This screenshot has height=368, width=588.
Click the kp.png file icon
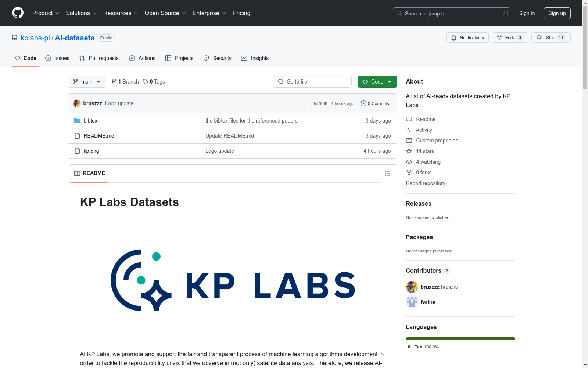77,151
